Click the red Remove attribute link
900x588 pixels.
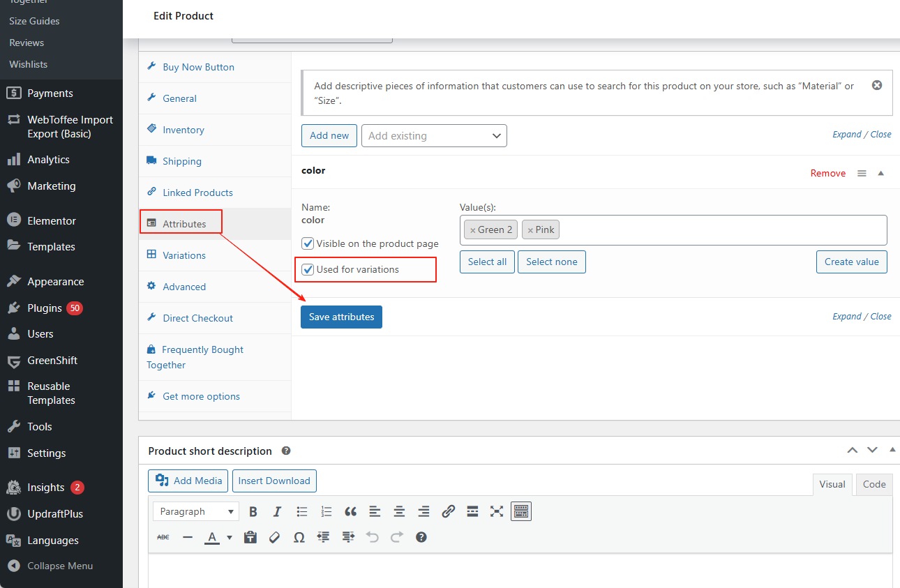click(827, 174)
